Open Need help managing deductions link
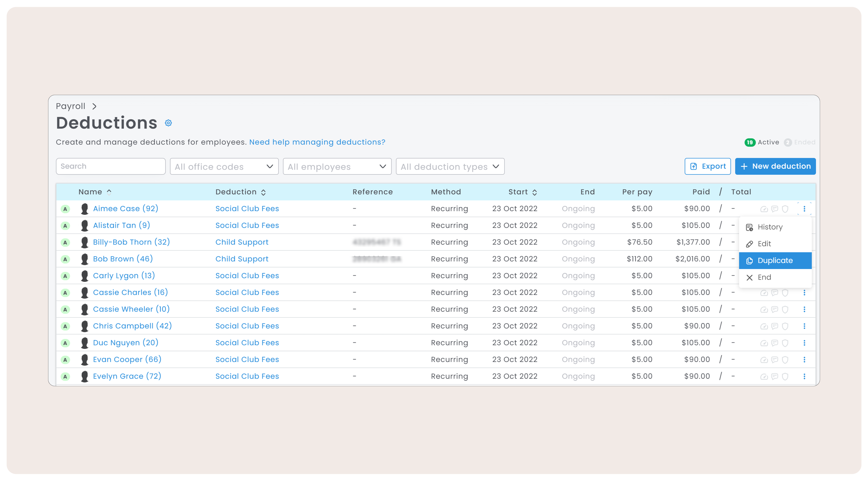This screenshot has width=868, height=481. (x=317, y=142)
